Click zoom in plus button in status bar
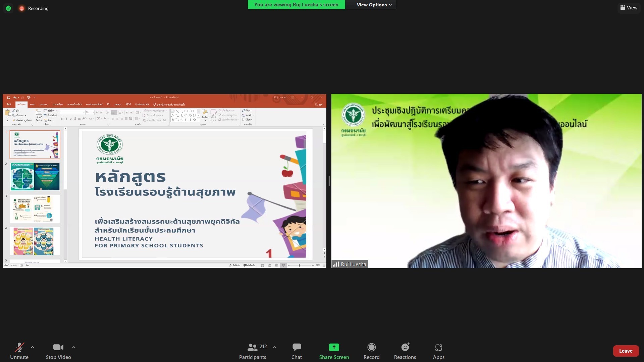Viewport: 644px width, 362px height. tap(313, 265)
